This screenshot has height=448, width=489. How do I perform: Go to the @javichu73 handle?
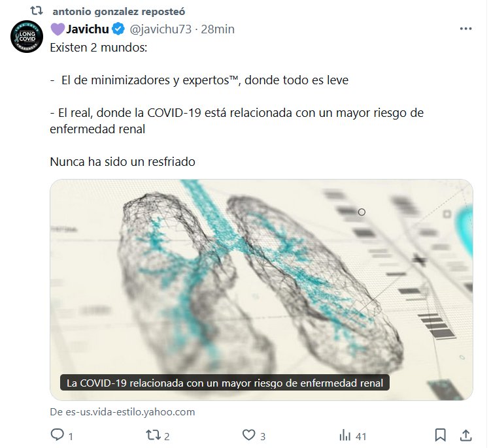160,29
